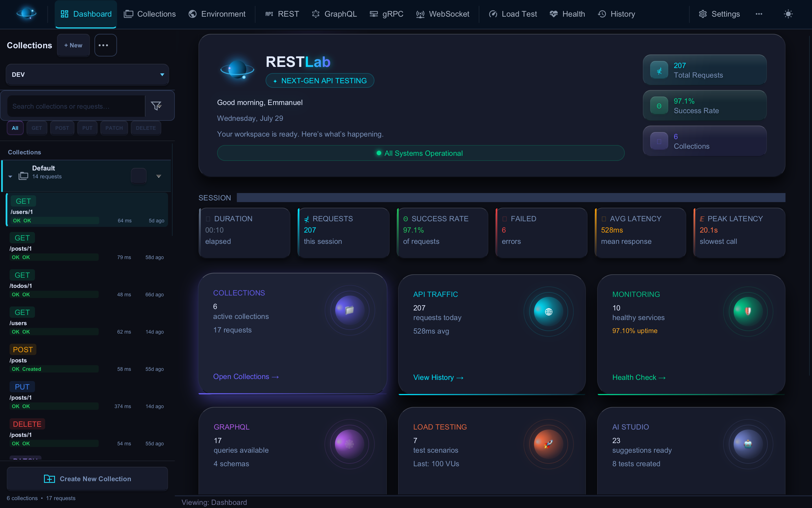812x508 pixels.
Task: Click the Load Testing rocket orb
Action: [x=549, y=444]
